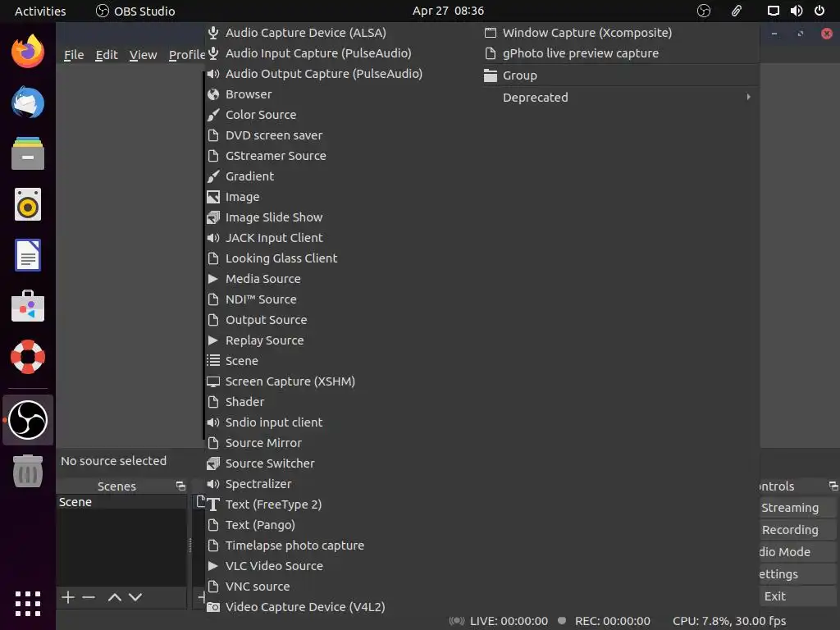Pick Color Source from the list

coord(343,115)
